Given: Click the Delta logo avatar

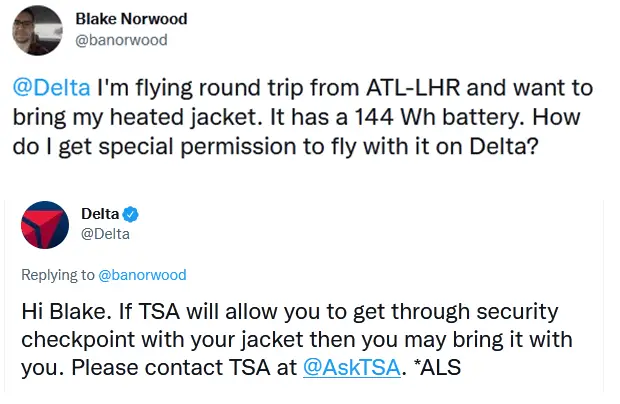Looking at the screenshot, I should pyautogui.click(x=45, y=225).
